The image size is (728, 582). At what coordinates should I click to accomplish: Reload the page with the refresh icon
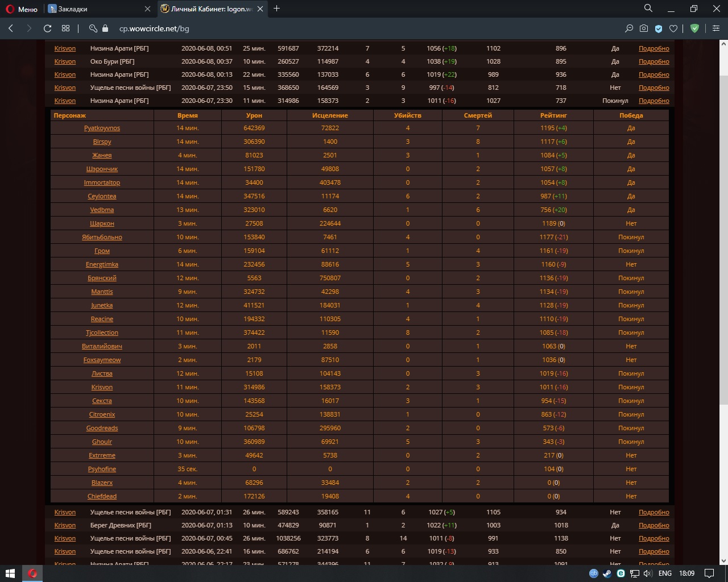pyautogui.click(x=48, y=28)
